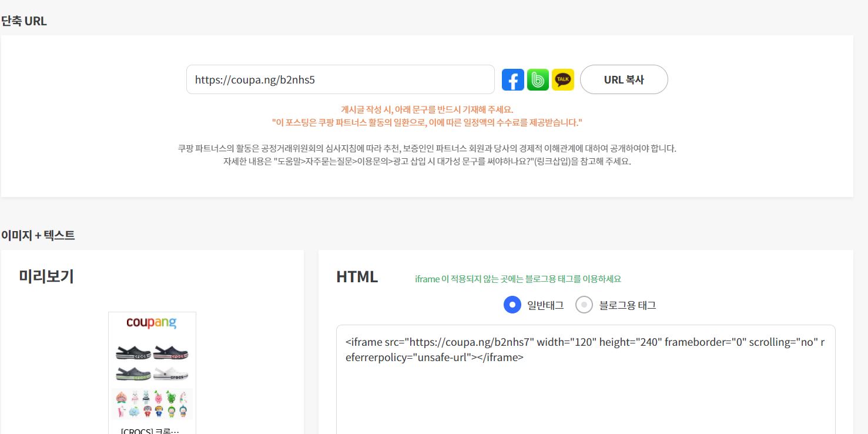Click the 자세한 내용은 도움말 help line

click(x=427, y=161)
